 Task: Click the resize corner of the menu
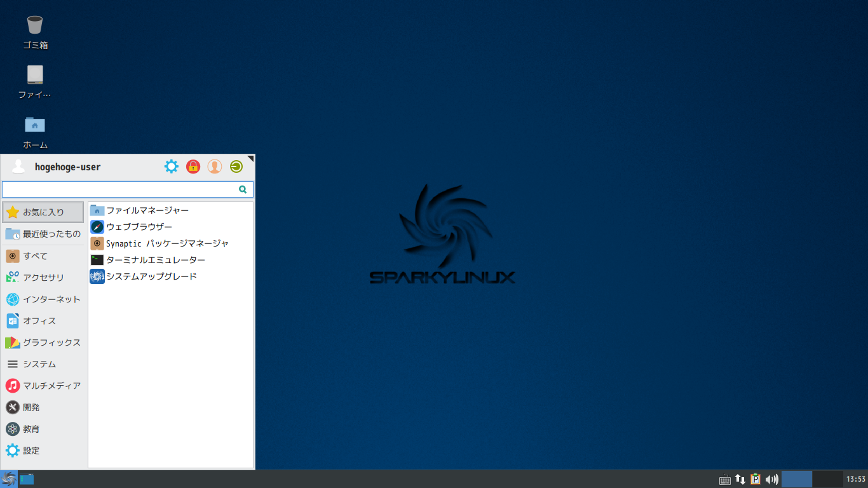(x=250, y=158)
